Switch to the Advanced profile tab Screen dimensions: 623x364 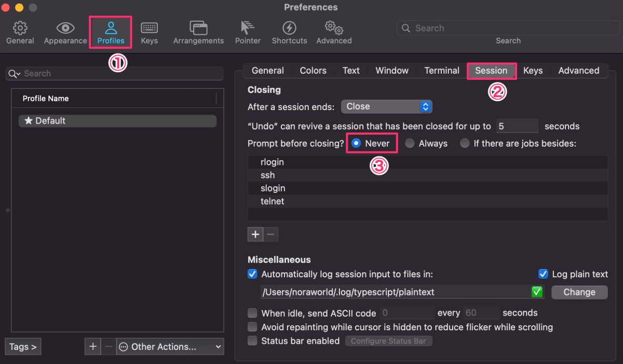(x=579, y=71)
